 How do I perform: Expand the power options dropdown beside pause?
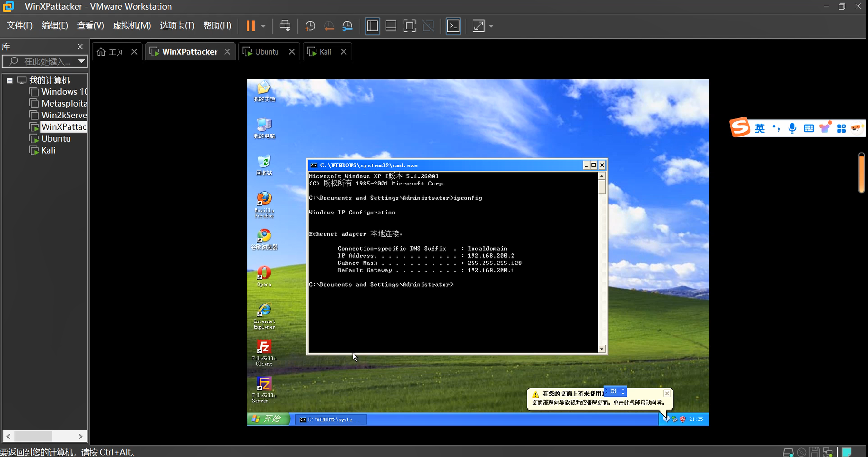tap(263, 26)
